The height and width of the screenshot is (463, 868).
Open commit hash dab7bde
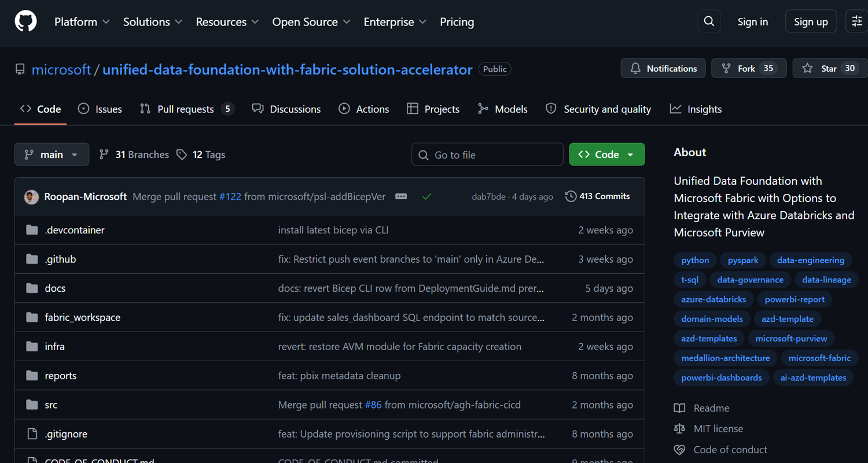pyautogui.click(x=488, y=197)
